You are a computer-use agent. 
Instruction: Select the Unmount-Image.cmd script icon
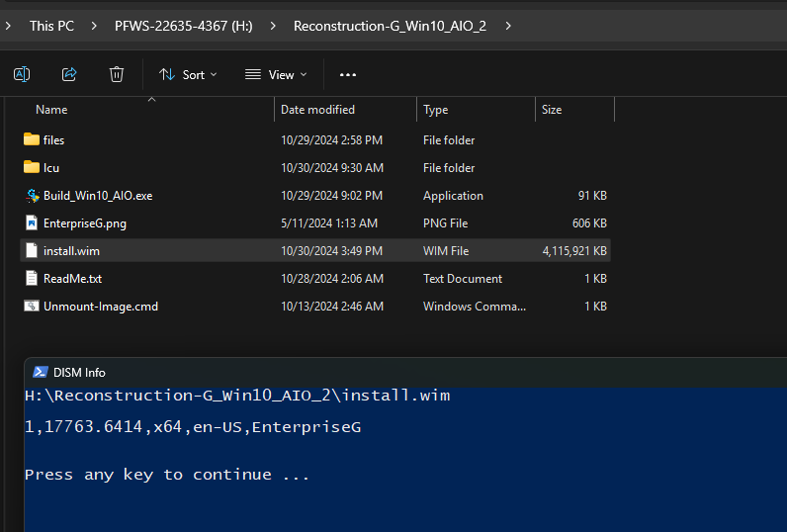32,306
